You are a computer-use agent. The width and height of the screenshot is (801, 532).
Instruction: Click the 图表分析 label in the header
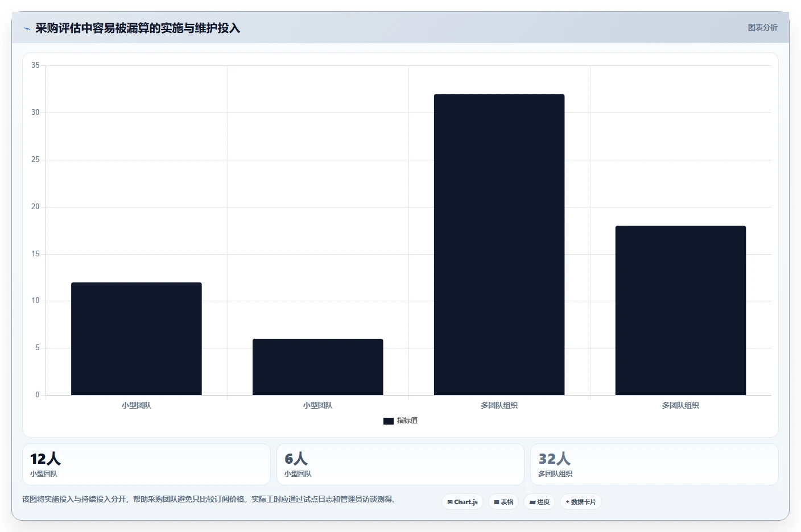(x=762, y=27)
